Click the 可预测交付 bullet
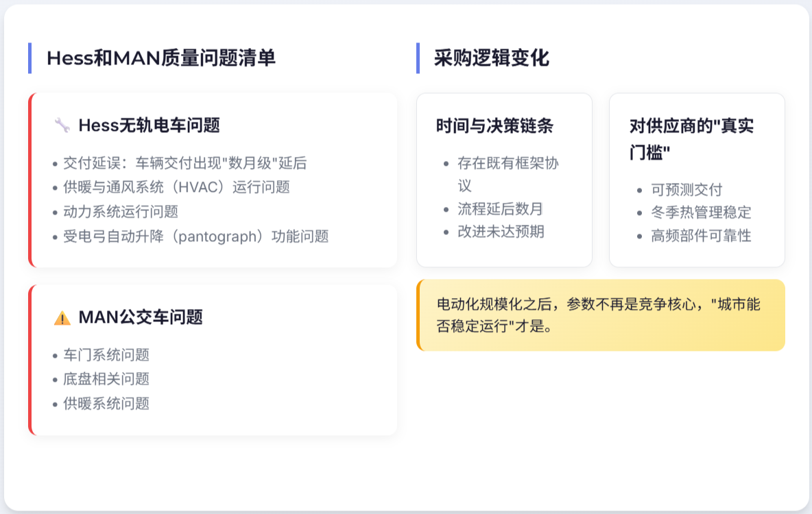812x514 pixels. pyautogui.click(x=686, y=190)
